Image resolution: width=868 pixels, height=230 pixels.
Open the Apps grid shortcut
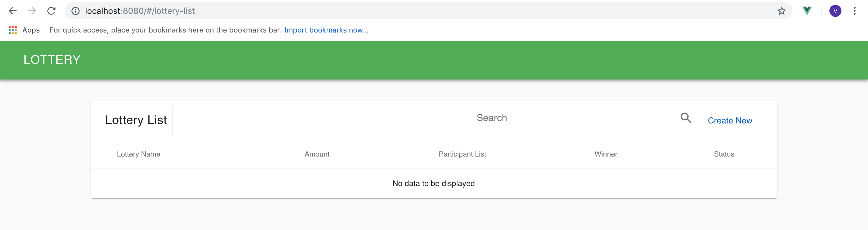pos(13,30)
